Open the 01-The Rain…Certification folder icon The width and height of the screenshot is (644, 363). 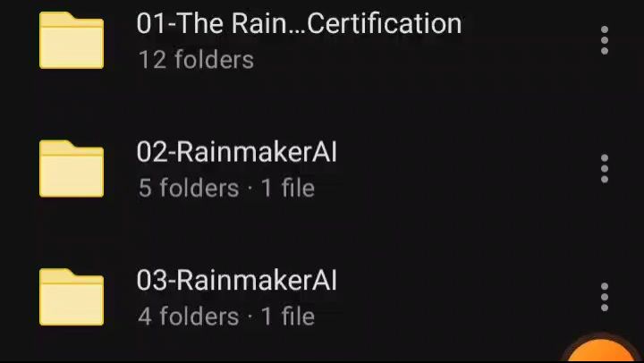pyautogui.click(x=72, y=40)
